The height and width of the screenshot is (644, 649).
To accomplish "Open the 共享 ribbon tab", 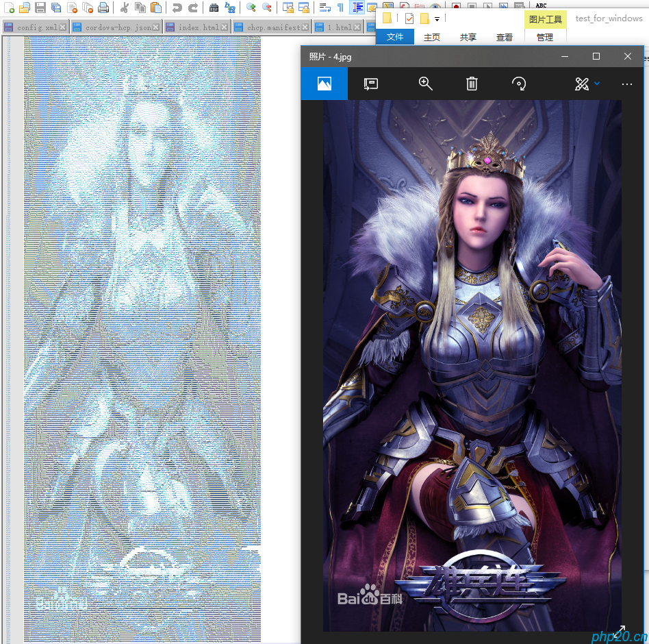I will 468,37.
